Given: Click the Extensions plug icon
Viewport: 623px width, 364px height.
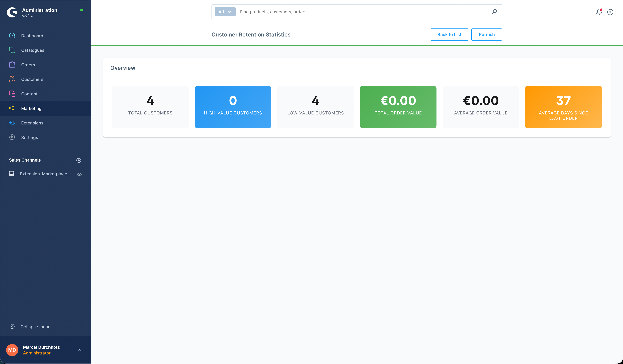Looking at the screenshot, I should [12, 123].
